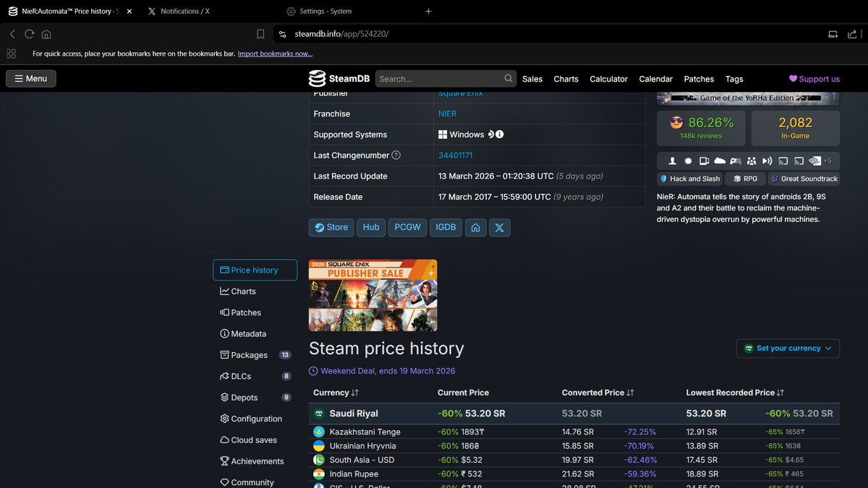Viewport: 868px width, 488px height.
Task: Open Depots section in sidebar
Action: (255, 398)
